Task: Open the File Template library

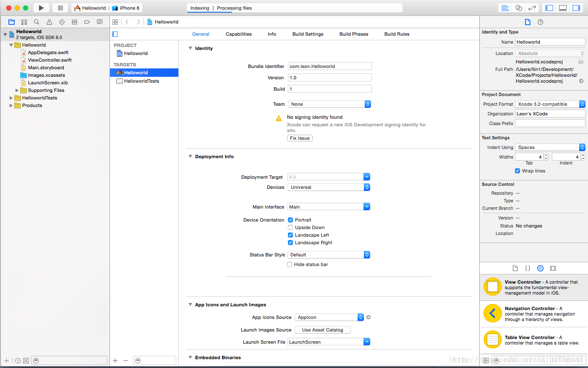Action: click(x=515, y=268)
